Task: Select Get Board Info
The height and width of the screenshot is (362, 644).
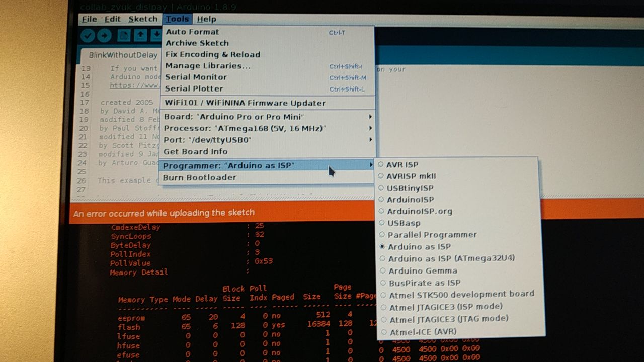Action: coord(267,151)
